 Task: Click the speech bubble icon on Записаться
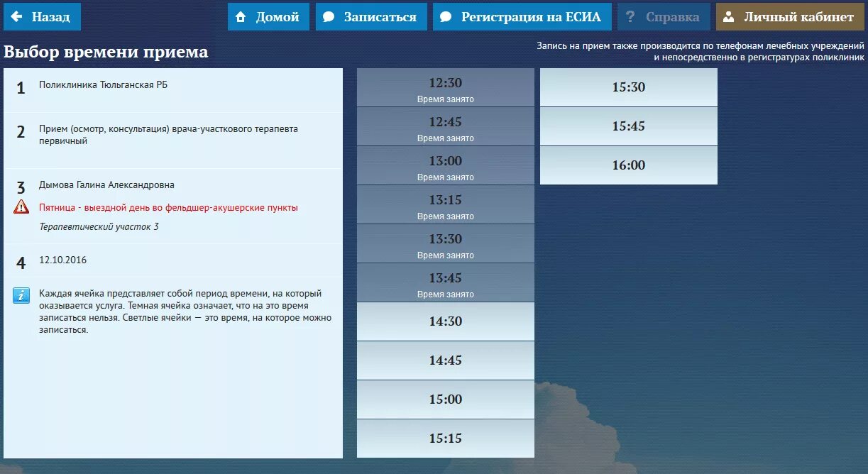tap(329, 17)
